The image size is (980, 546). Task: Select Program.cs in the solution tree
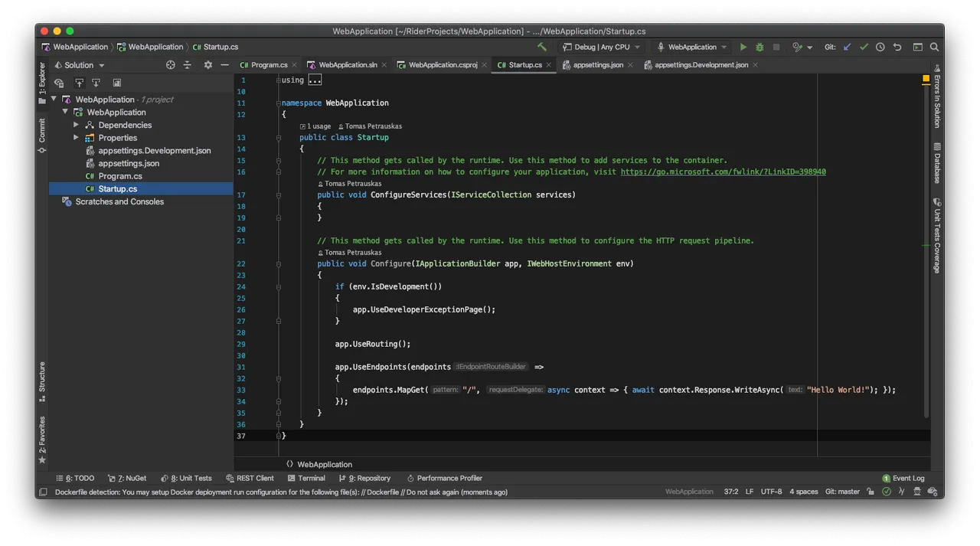point(119,176)
